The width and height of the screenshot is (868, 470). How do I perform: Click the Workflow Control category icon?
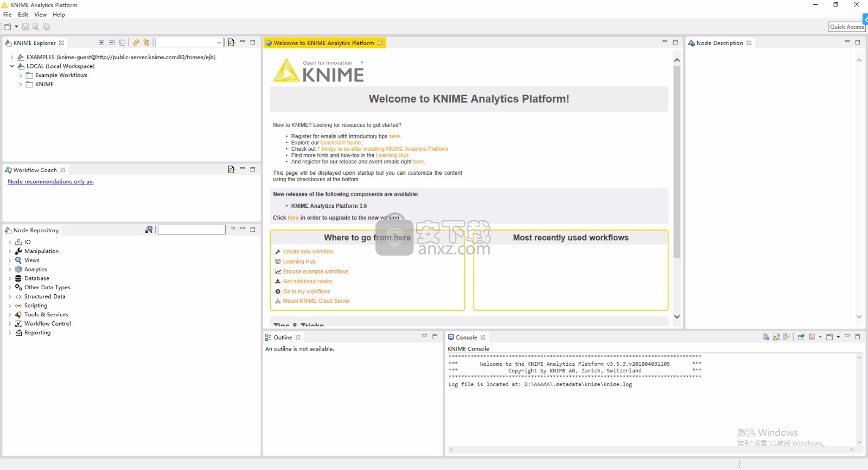point(18,323)
